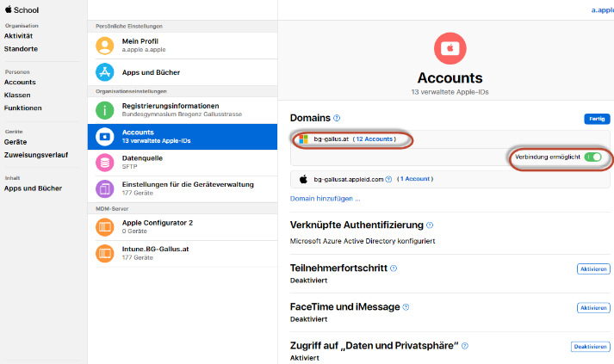This screenshot has width=614, height=364.
Task: Select the Registrierungsinformationen row
Action: point(183,110)
